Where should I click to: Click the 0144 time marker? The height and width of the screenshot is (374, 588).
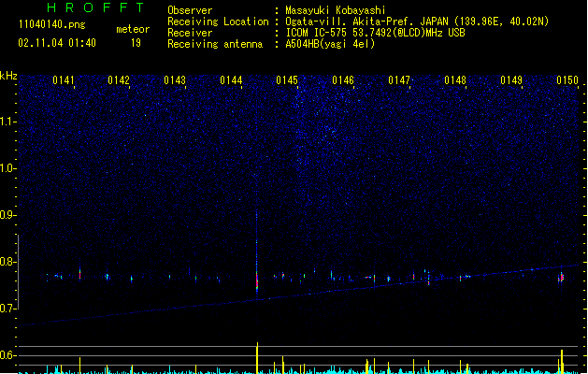coord(231,80)
